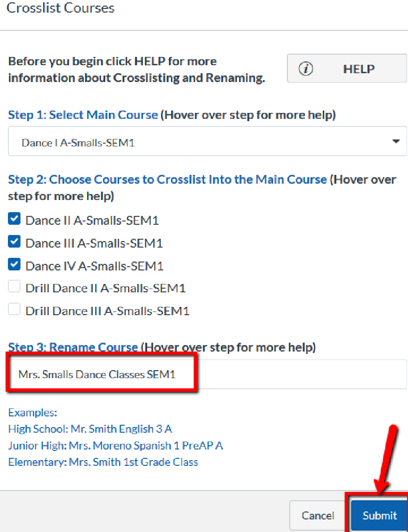408x532 pixels.
Task: Uncheck Dance II A-Smalls-SEM1 checkbox
Action: point(14,219)
